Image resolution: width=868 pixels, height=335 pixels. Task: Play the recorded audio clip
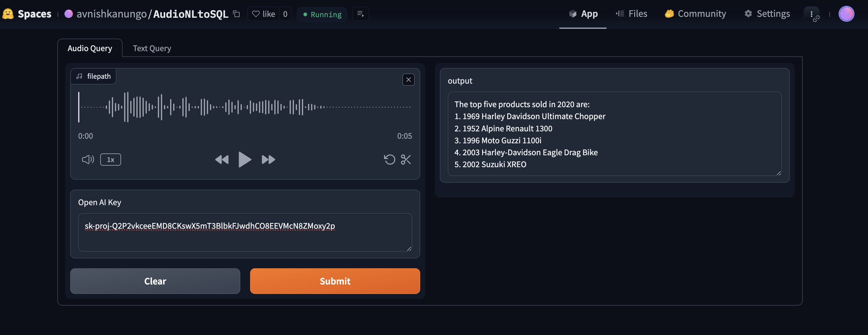[244, 159]
